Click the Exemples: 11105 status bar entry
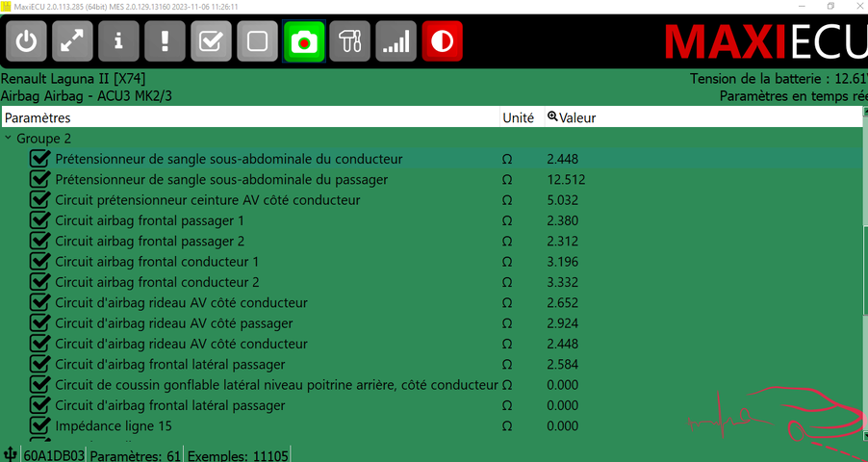This screenshot has height=462, width=868. pos(238,455)
